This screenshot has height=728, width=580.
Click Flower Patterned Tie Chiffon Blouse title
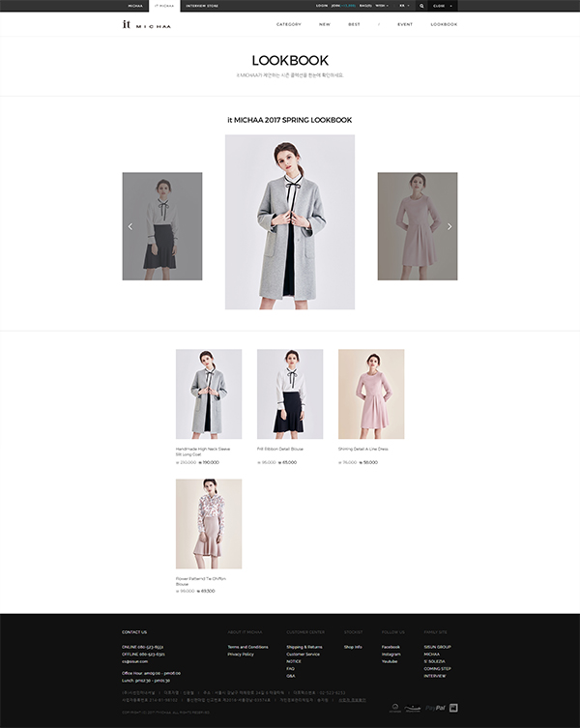coord(201,581)
